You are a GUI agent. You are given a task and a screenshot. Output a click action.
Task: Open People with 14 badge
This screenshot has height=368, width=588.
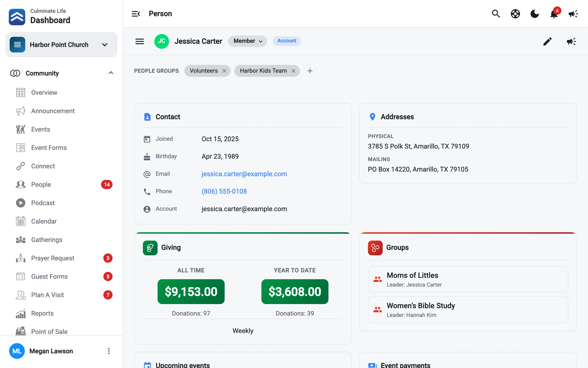pos(61,184)
